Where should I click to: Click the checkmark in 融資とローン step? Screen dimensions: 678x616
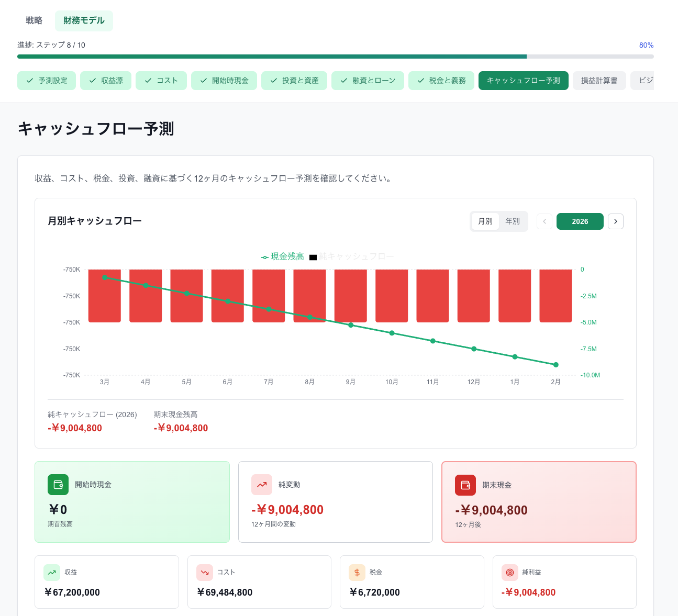[344, 81]
